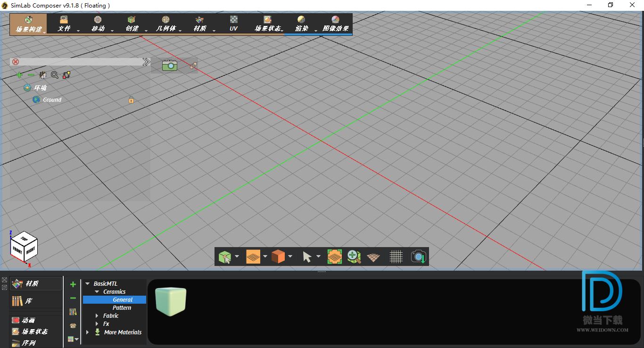
Task: Open the 移动 move menu
Action: pos(98,24)
